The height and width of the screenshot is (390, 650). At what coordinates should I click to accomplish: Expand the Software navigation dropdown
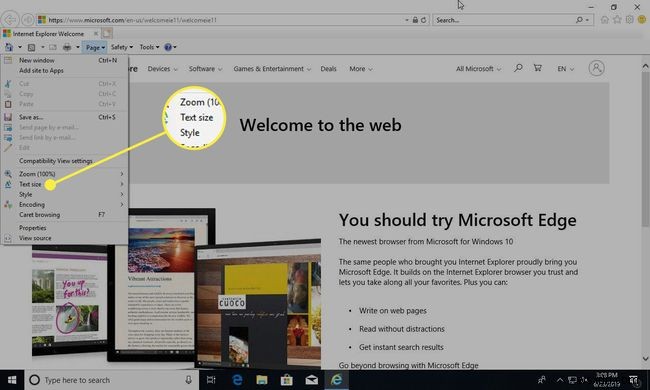point(206,69)
